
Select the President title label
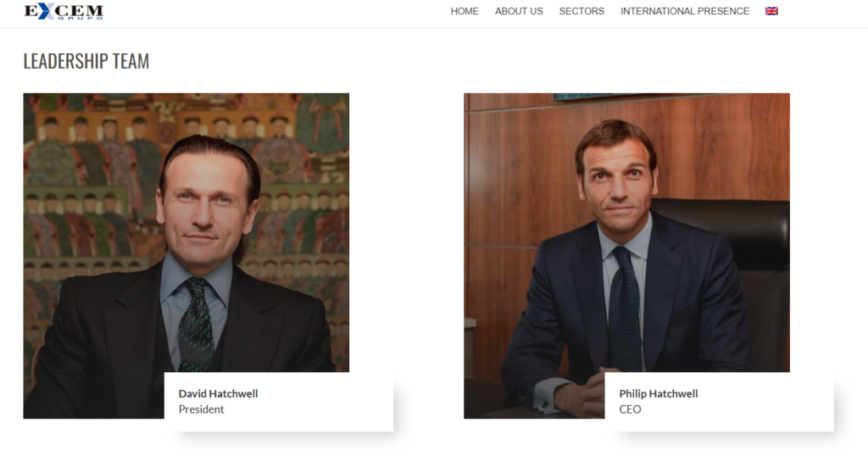click(202, 409)
